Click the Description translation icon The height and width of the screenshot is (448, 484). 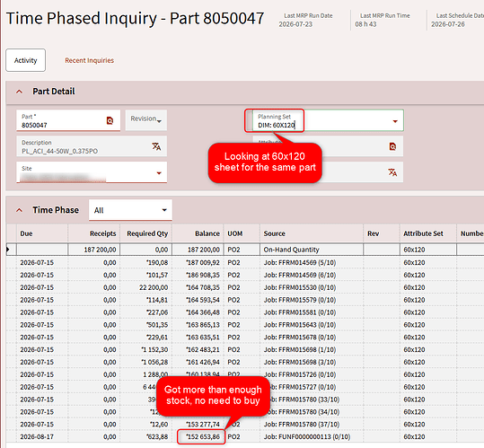pyautogui.click(x=156, y=146)
